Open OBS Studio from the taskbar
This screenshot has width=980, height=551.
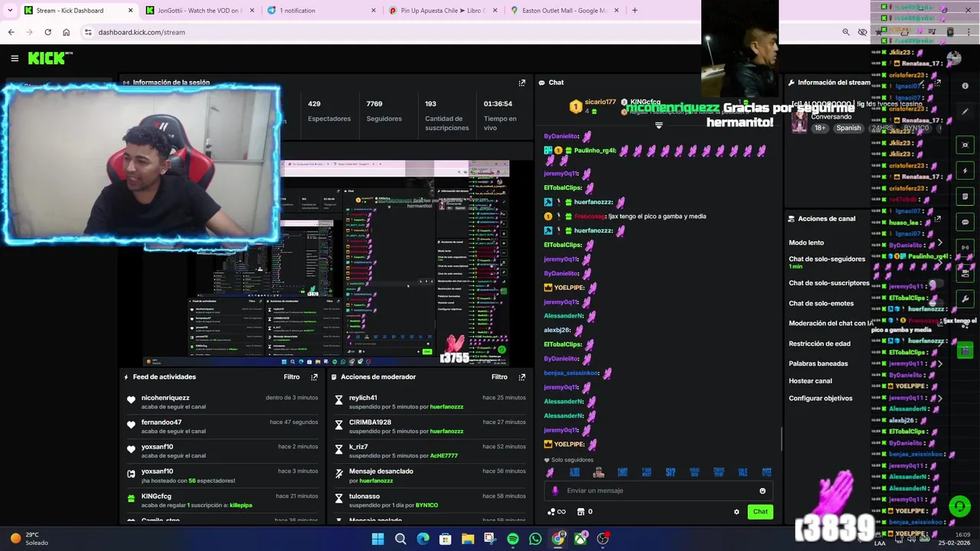click(x=603, y=540)
